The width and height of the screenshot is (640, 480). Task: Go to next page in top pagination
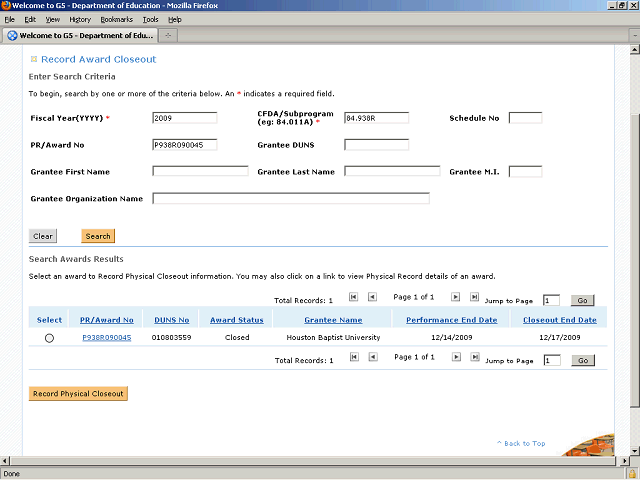455,297
